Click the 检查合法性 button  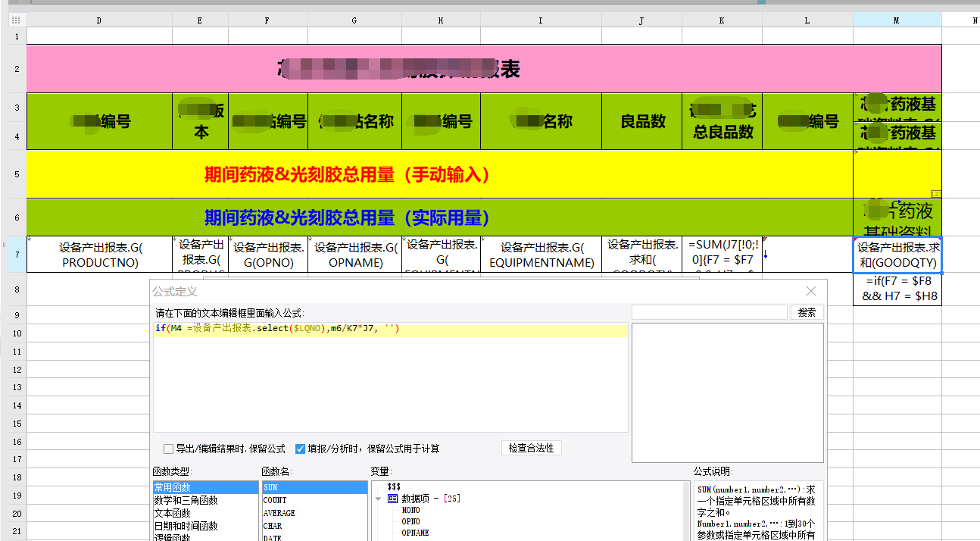(531, 448)
